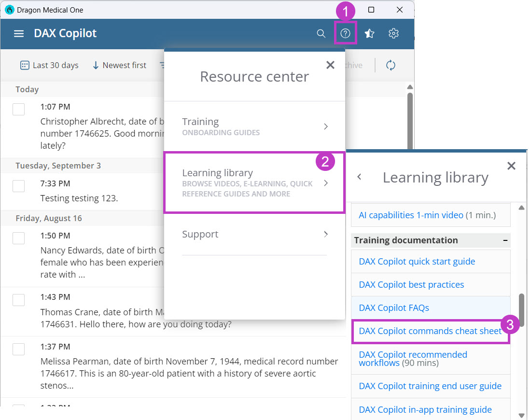Open the Resource center help icon
Viewport: 531px width, 420px height.
(346, 34)
